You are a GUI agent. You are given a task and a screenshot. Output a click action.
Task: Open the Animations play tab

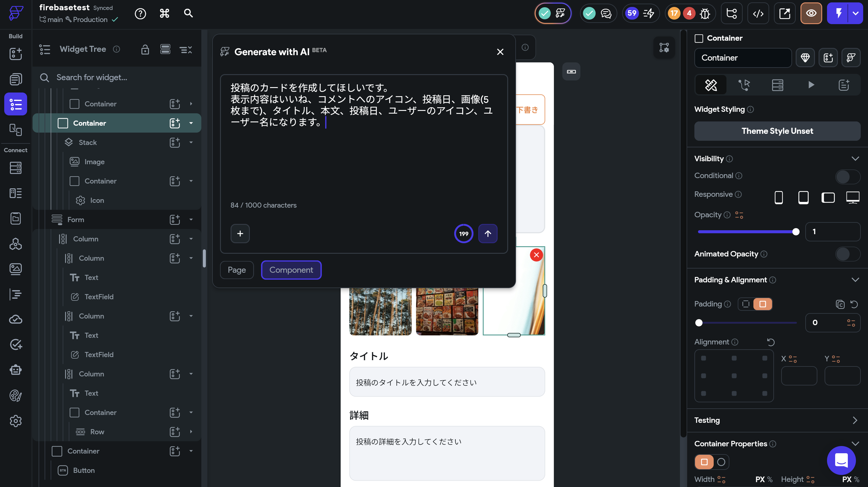point(811,85)
